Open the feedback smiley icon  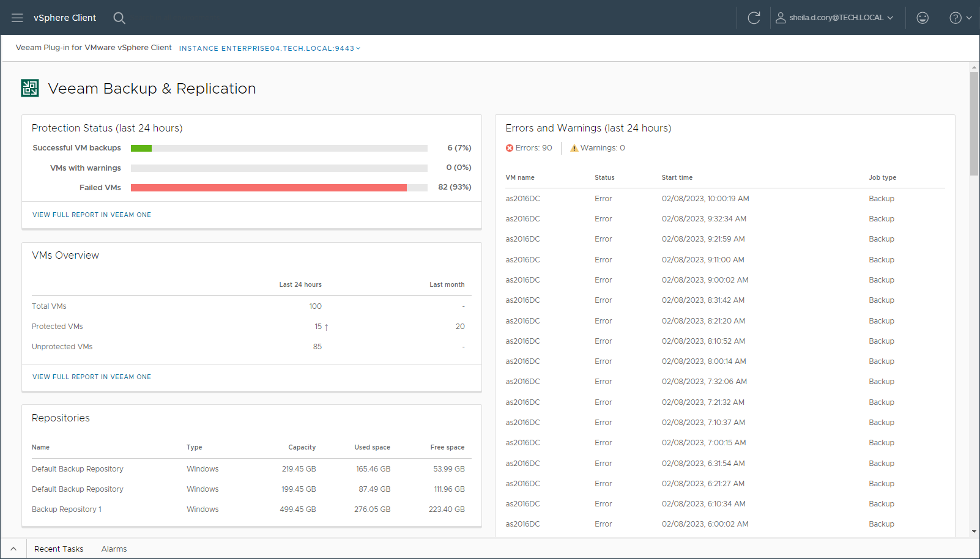click(x=922, y=18)
